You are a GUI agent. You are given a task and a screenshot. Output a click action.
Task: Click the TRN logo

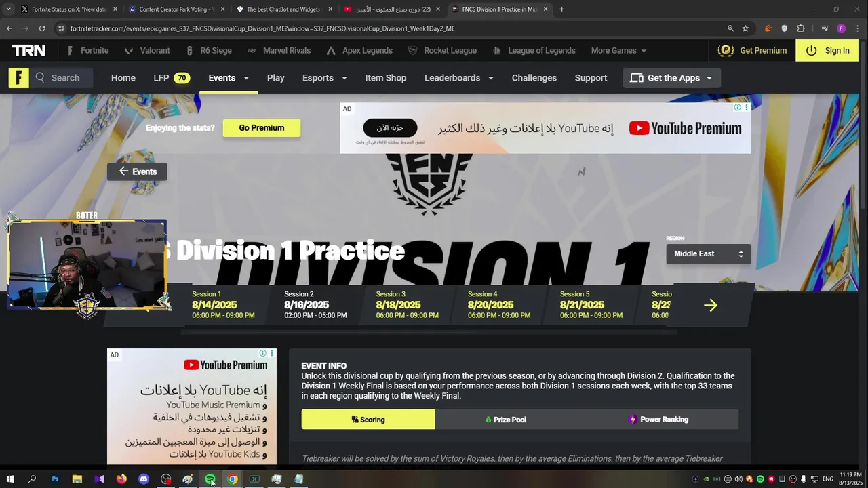(28, 50)
